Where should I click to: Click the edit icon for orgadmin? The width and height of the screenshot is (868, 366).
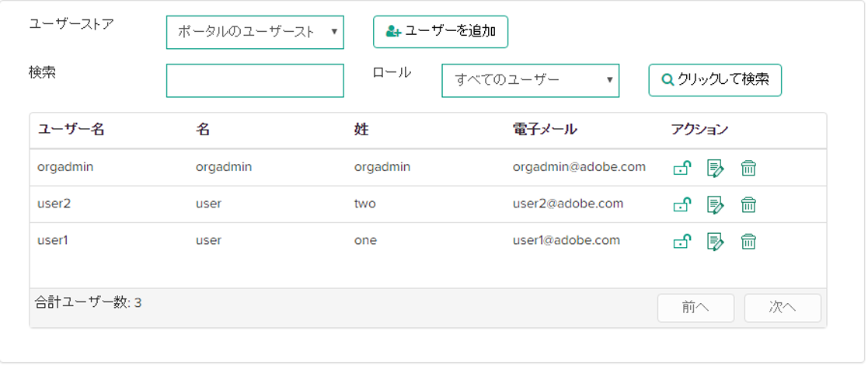715,168
